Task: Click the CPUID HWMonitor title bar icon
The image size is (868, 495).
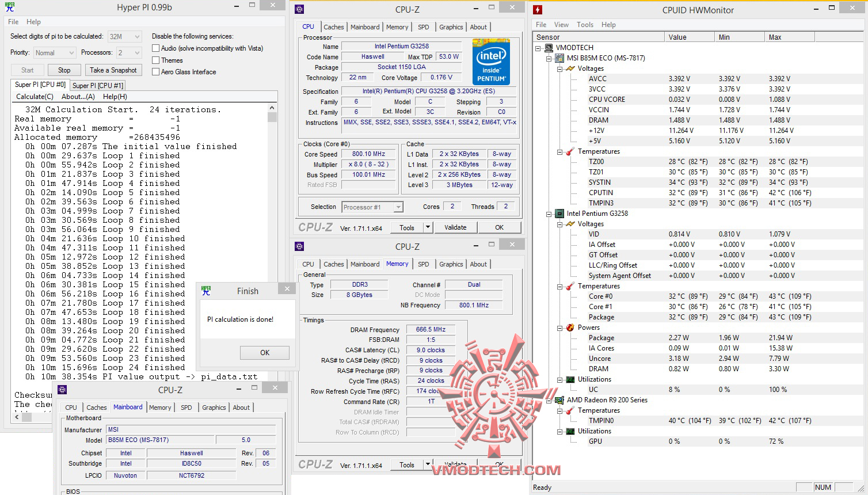Action: pyautogui.click(x=538, y=10)
